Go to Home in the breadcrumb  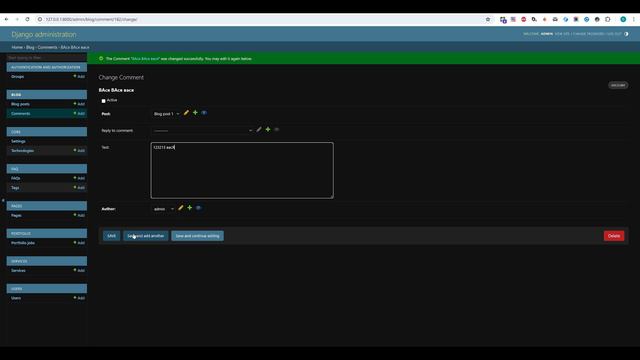(17, 47)
